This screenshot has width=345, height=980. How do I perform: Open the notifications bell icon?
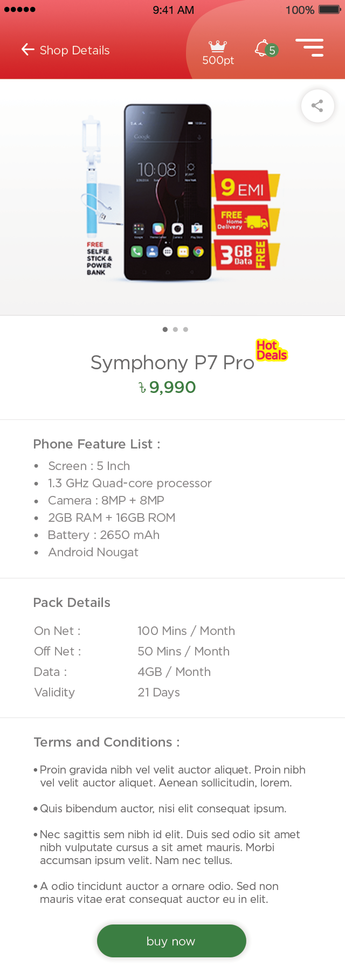(x=261, y=48)
